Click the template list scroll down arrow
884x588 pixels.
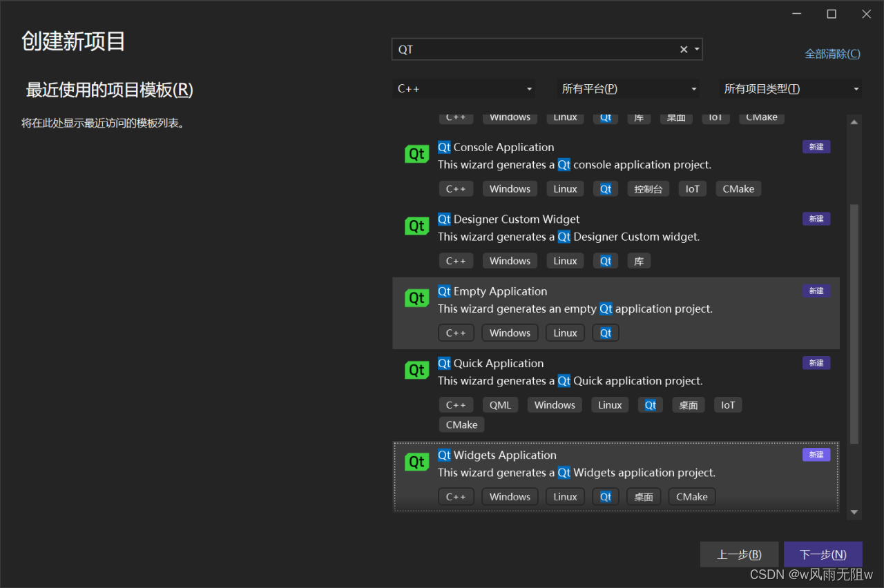click(x=854, y=512)
